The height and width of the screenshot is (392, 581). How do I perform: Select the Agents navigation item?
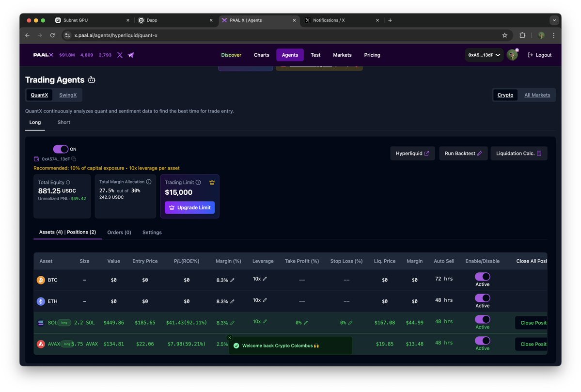click(x=290, y=55)
